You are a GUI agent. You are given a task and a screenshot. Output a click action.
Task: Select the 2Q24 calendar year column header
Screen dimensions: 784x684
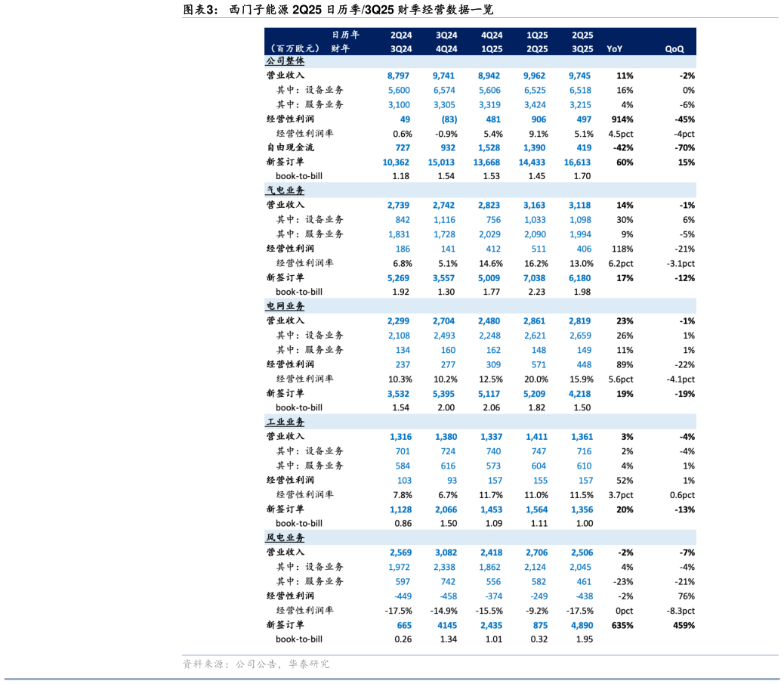click(401, 35)
